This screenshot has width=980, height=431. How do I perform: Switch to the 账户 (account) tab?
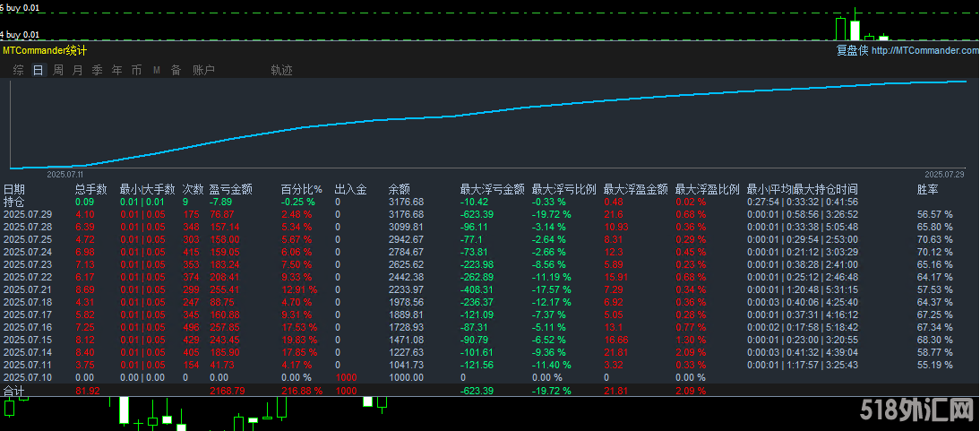click(203, 70)
